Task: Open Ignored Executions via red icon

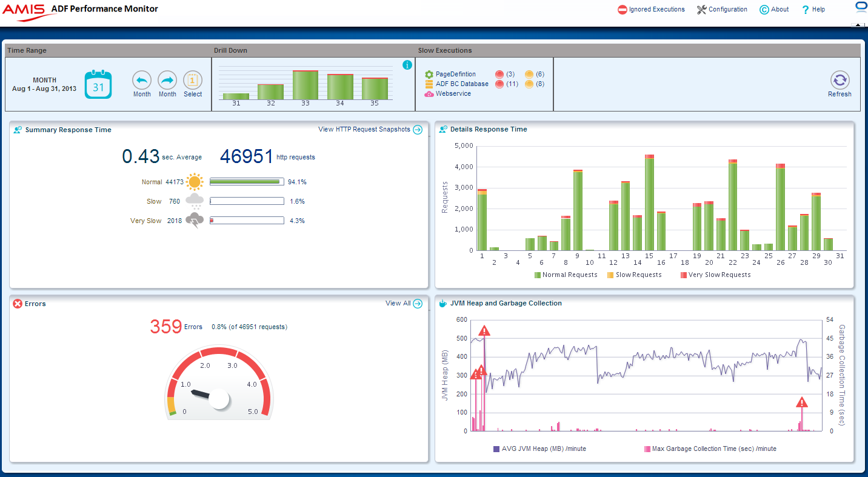Action: (622, 9)
